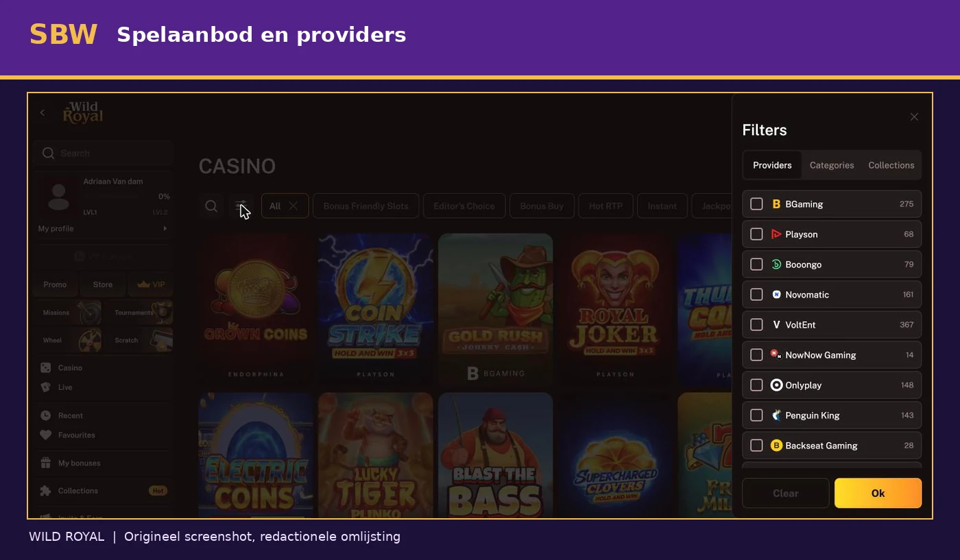Select the Hot RTP chip
Image resolution: width=960 pixels, height=560 pixels.
(x=605, y=206)
